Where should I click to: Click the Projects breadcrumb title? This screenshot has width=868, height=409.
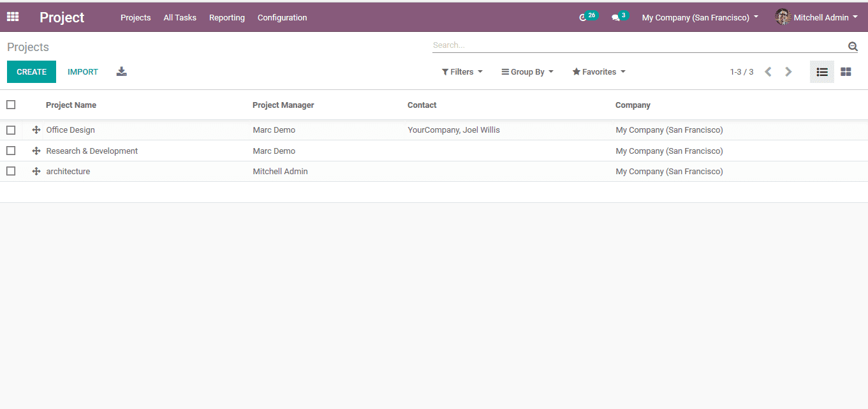(28, 47)
